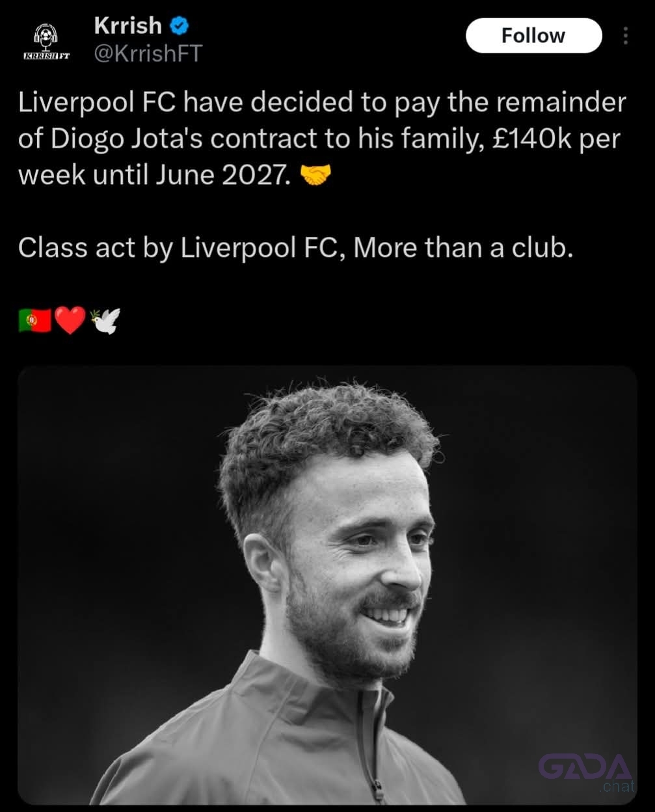The height and width of the screenshot is (812, 655).
Task: Click the blue verified badge
Action: coord(180,26)
